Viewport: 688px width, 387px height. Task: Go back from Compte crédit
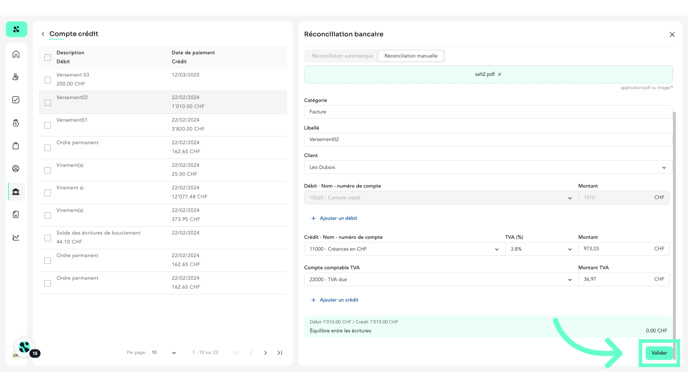tap(43, 34)
